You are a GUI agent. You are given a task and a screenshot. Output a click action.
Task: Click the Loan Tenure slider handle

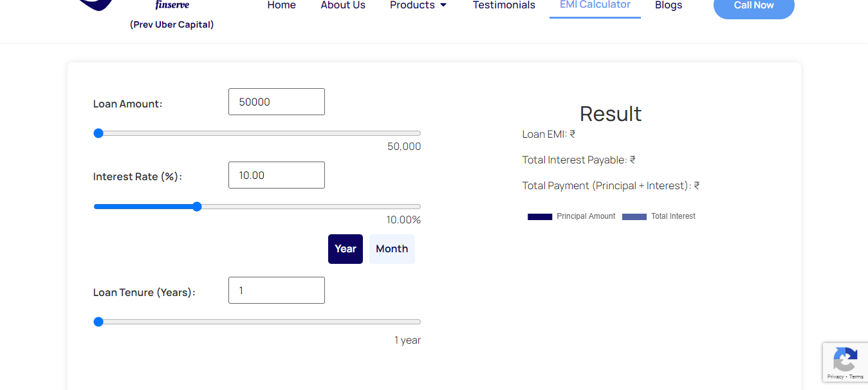98,322
